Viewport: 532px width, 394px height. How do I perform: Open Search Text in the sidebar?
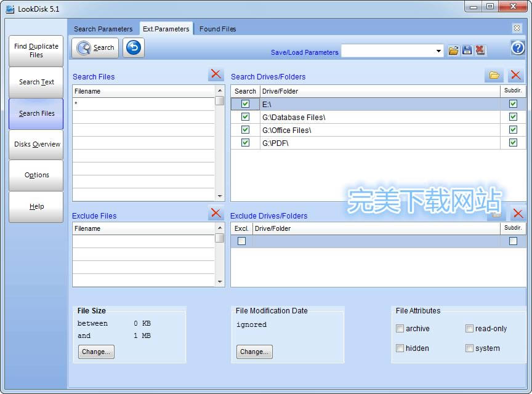(x=36, y=82)
